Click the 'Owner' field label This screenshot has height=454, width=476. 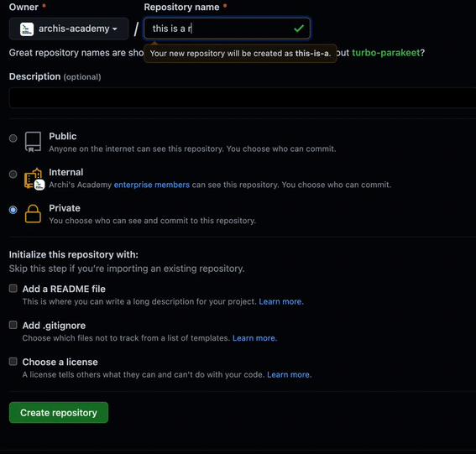pyautogui.click(x=24, y=7)
